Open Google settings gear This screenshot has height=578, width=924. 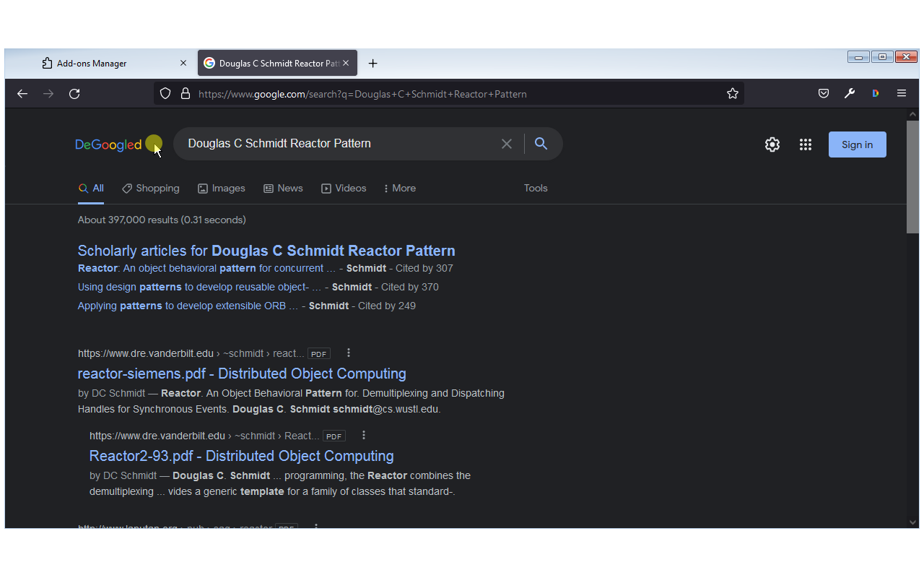pos(772,144)
